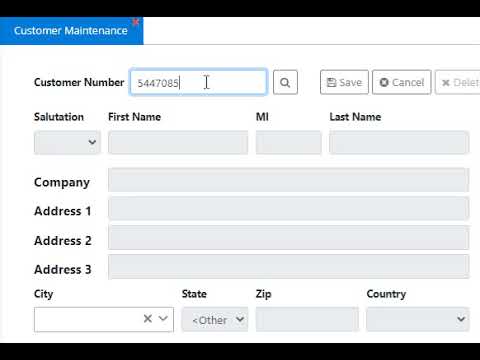Click the Delete button
Image resolution: width=480 pixels, height=360 pixels.
point(458,82)
